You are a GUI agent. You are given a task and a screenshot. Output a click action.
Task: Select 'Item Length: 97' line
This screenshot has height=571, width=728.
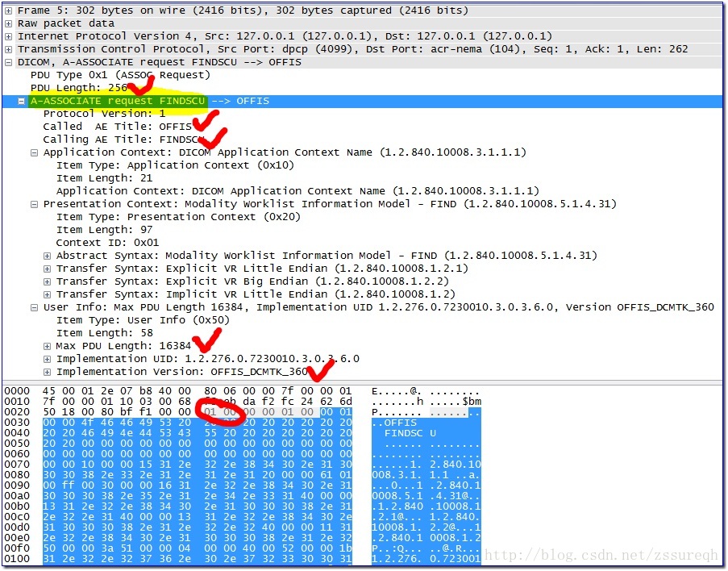pos(105,230)
